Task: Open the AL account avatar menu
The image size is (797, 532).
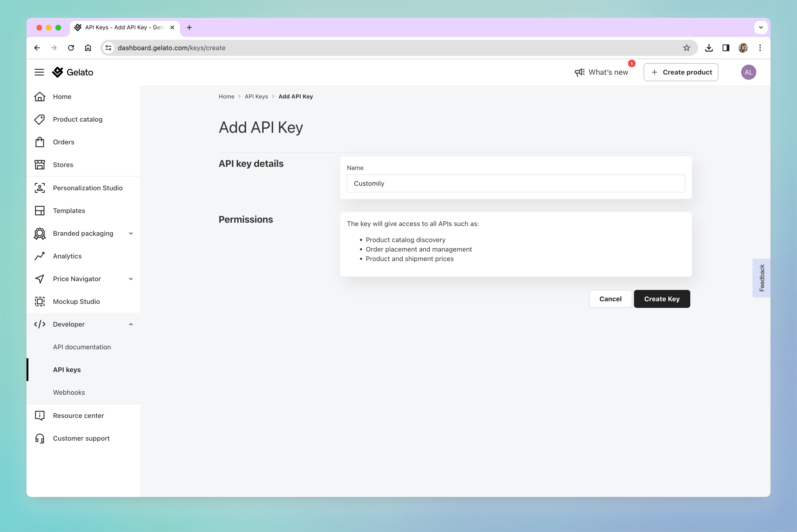Action: point(748,72)
